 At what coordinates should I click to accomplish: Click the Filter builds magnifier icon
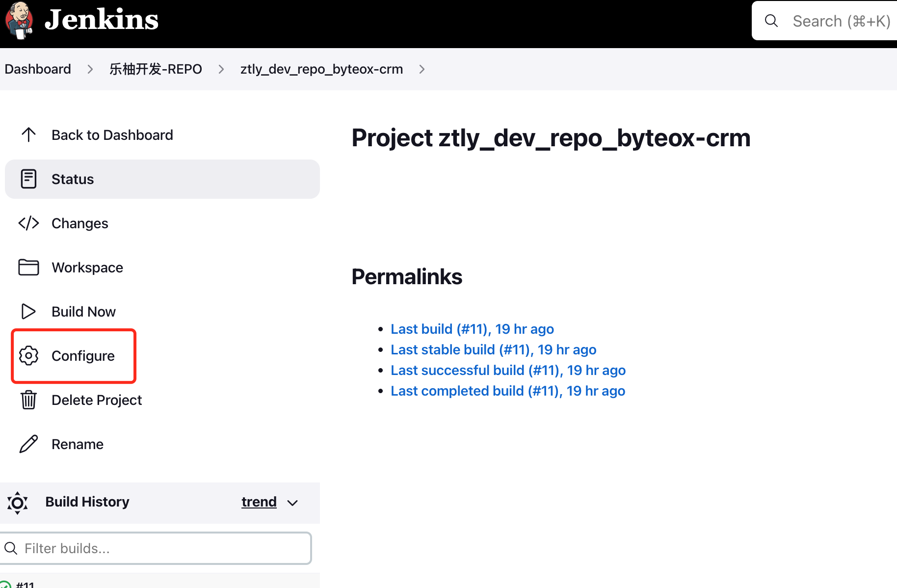[x=11, y=548]
